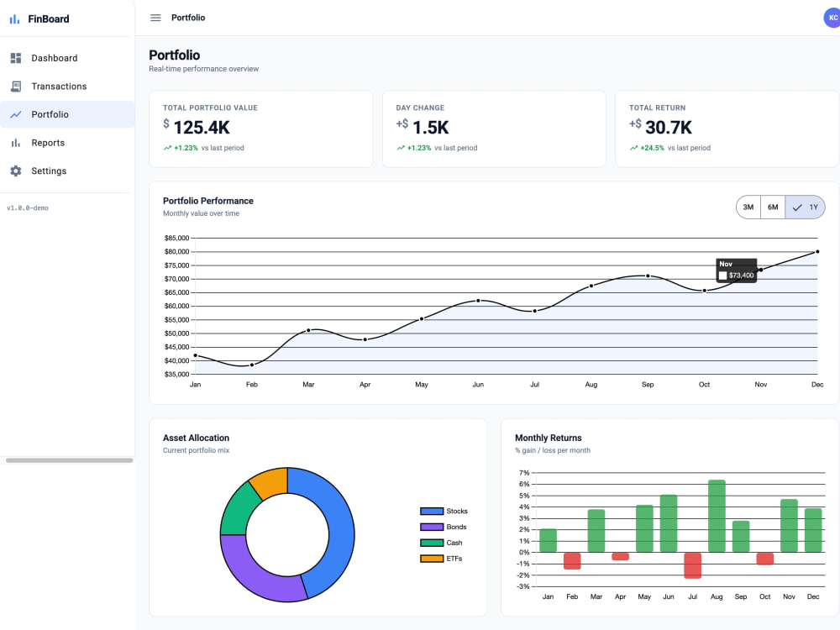Click the Jan bar in Monthly Returns
The width and height of the screenshot is (840, 630).
(548, 540)
